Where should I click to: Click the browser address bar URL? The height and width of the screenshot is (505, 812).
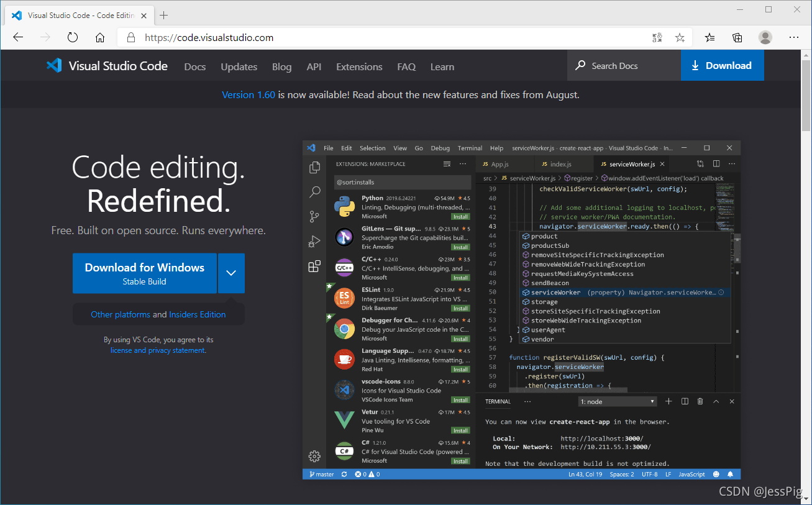pos(209,37)
